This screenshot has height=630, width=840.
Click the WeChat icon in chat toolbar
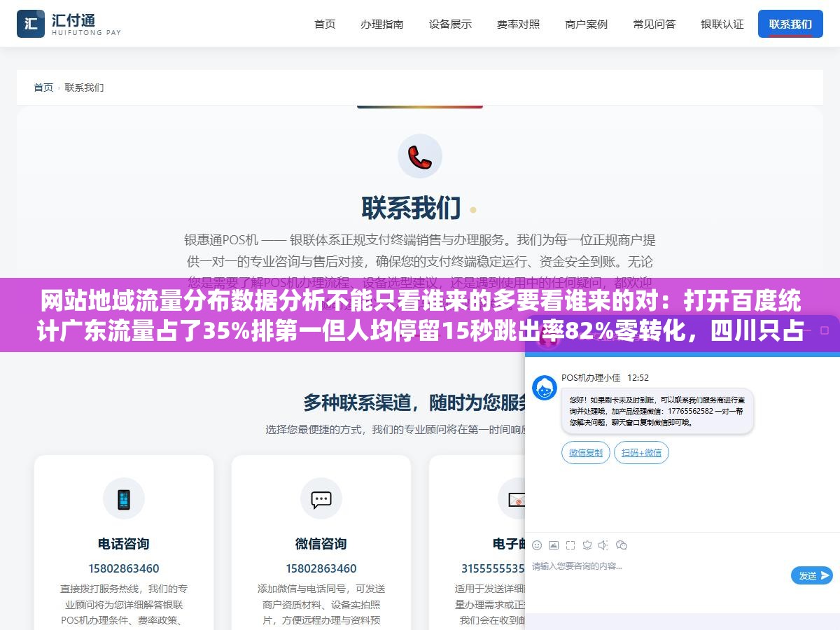pos(622,545)
